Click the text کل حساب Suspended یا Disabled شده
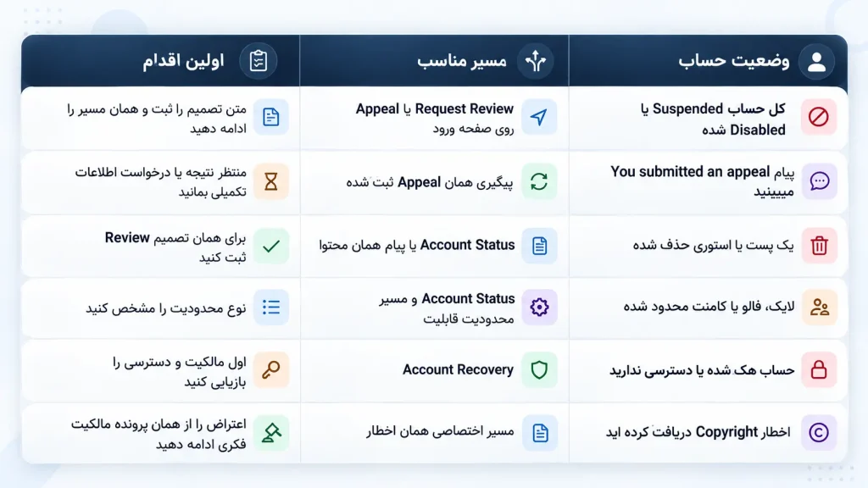 (713, 119)
